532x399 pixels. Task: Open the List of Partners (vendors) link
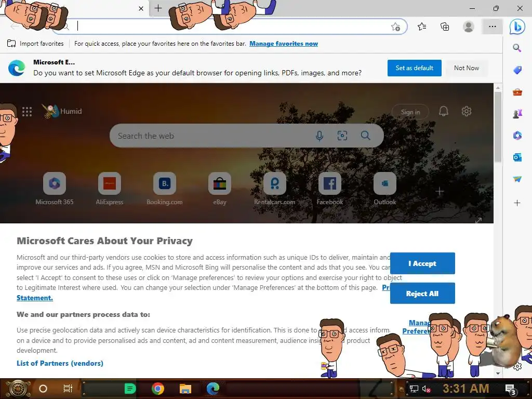click(60, 363)
